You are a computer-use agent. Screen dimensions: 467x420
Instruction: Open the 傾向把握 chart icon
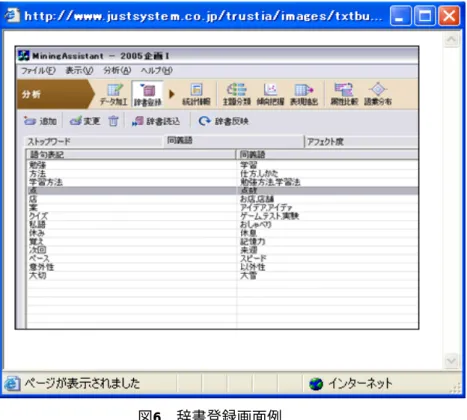270,94
